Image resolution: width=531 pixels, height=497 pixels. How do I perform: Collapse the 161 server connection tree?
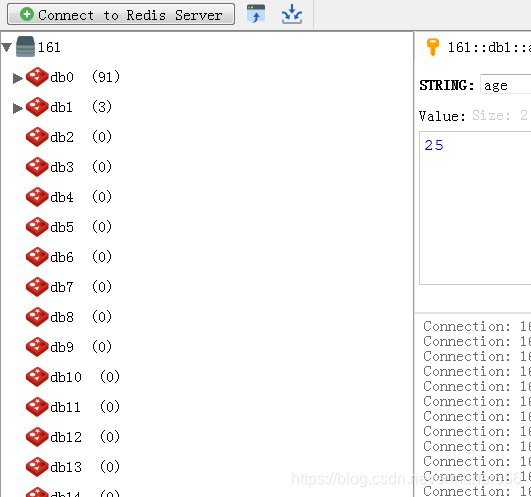[x=6, y=47]
